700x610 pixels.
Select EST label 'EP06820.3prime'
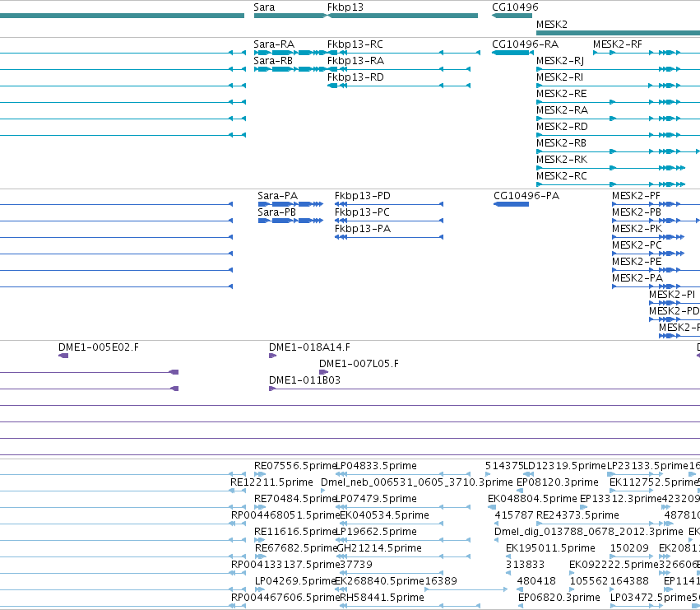point(559,598)
